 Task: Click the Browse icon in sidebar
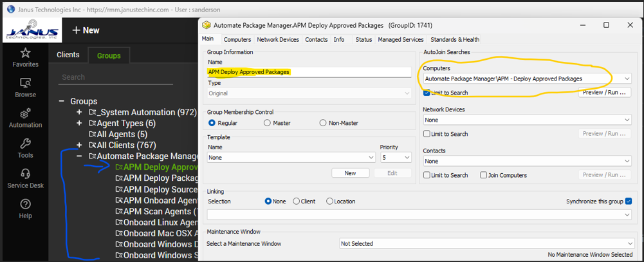(25, 83)
